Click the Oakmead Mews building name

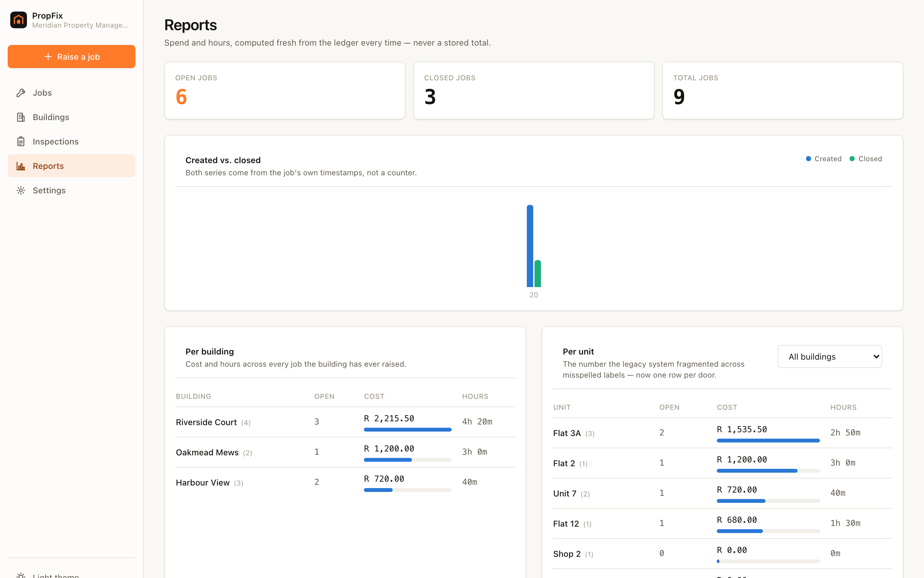coord(207,452)
